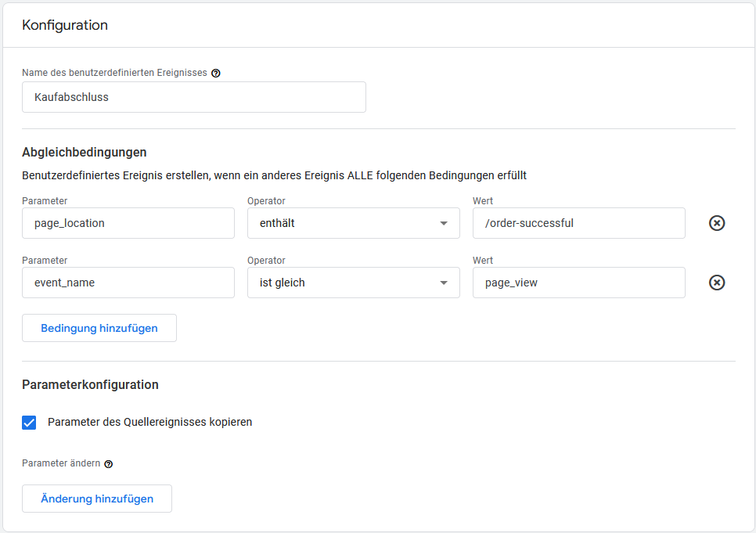The image size is (756, 533).
Task: Click the Konfiguration panel title
Action: (x=65, y=25)
